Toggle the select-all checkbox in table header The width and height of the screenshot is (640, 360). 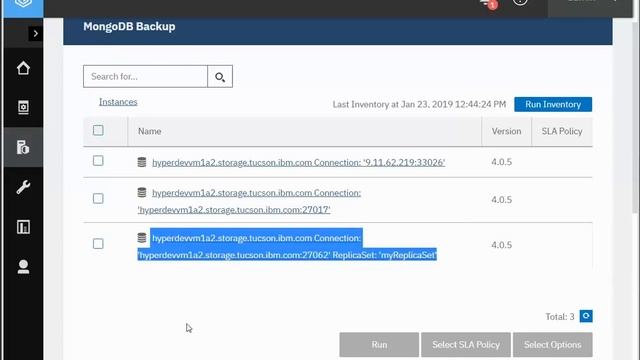click(98, 130)
